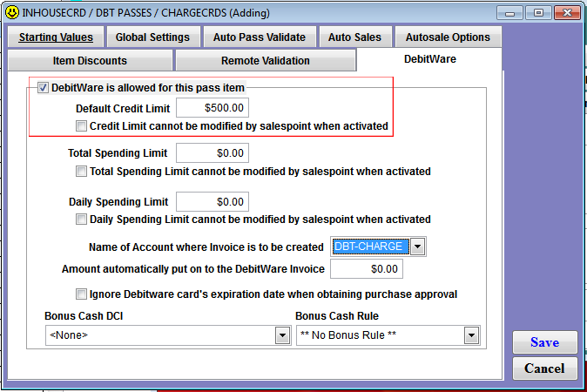Screen dimensions: 587x392
Task: Click Name of Account where Invoice label
Action: 206,247
